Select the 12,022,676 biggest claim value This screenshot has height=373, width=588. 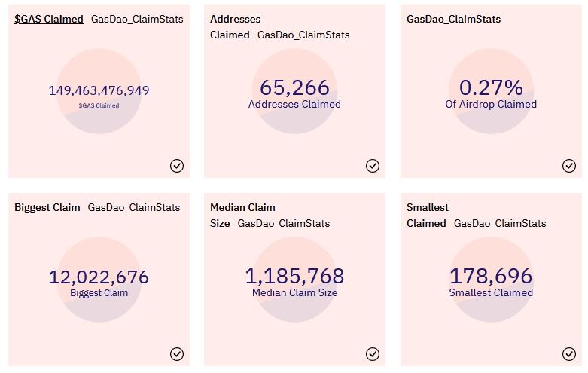pyautogui.click(x=99, y=277)
